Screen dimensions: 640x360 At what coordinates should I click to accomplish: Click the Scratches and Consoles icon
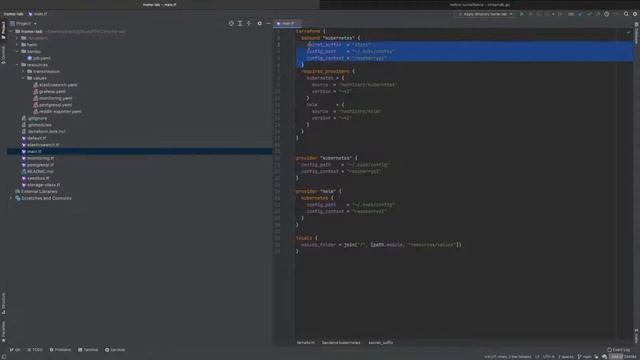18,198
